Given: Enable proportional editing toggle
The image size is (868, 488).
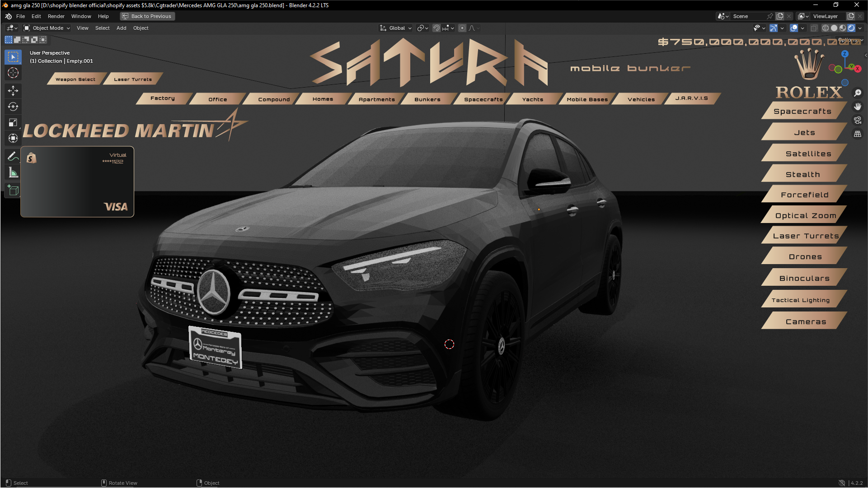Looking at the screenshot, I should click(x=462, y=28).
